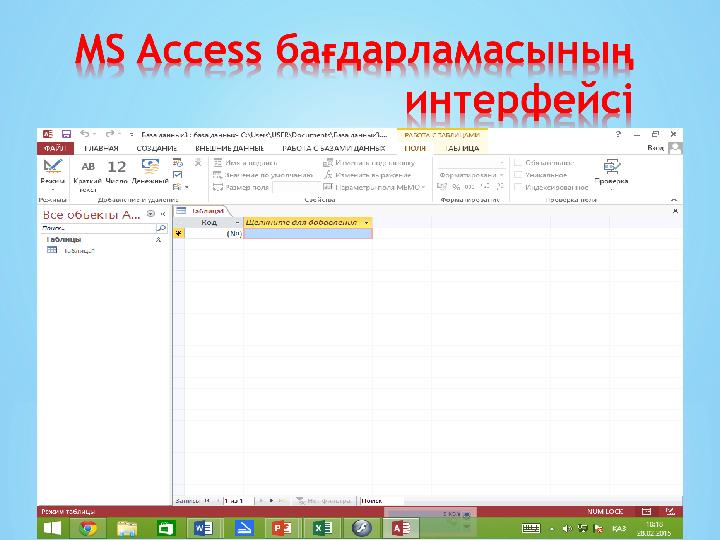Screen dimensions: 720x540
Task: Open Google Chrome from the taskbar
Action: (x=88, y=529)
